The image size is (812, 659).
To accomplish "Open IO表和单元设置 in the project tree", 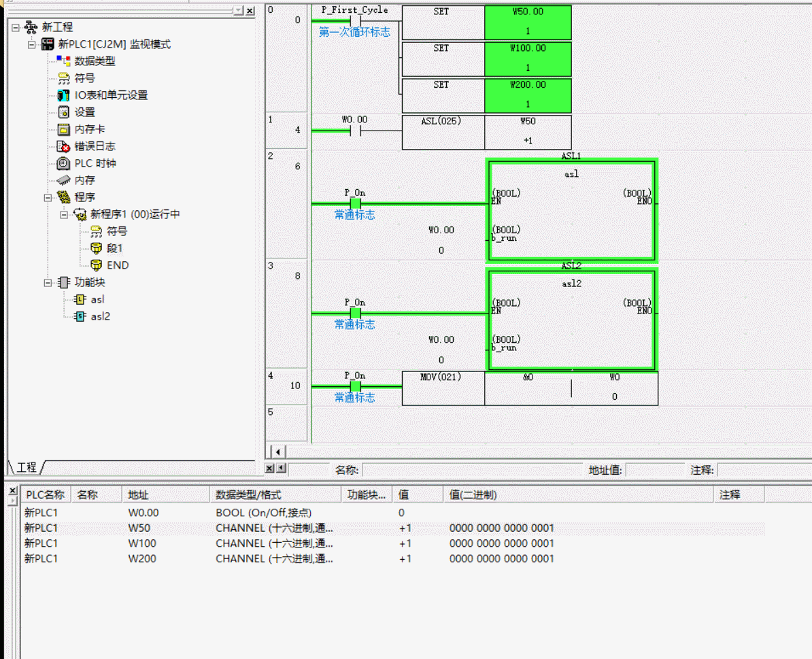I will point(110,95).
